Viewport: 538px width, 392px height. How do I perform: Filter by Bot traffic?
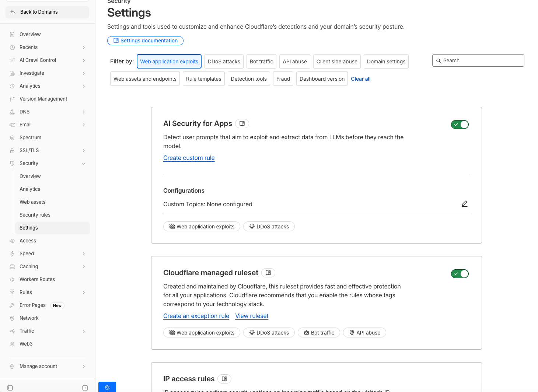[x=262, y=62]
